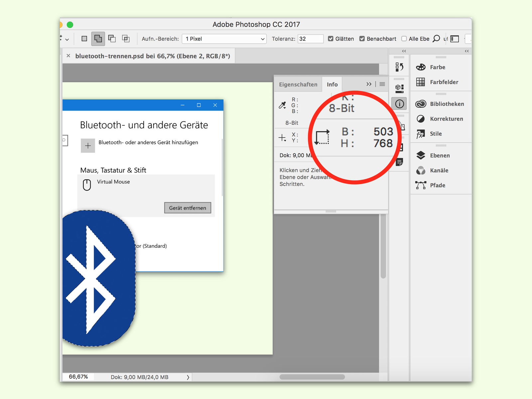Click the Stile fx icon

coord(421,134)
